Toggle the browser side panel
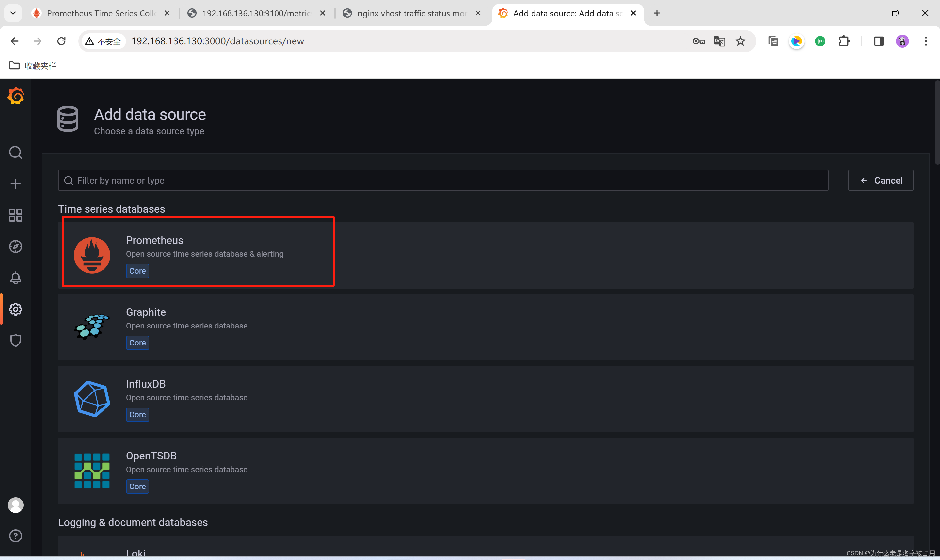940x560 pixels. (x=879, y=41)
